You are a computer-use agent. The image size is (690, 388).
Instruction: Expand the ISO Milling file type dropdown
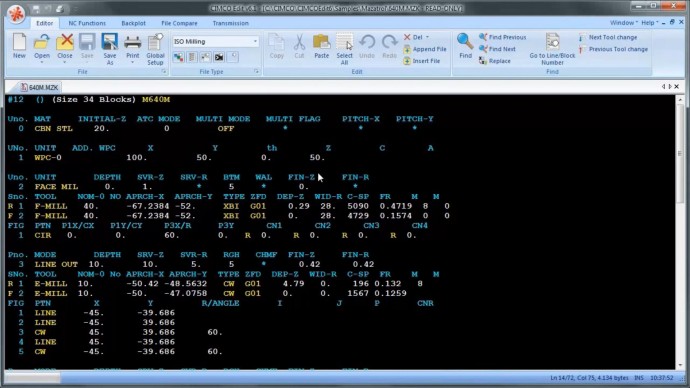[255, 41]
